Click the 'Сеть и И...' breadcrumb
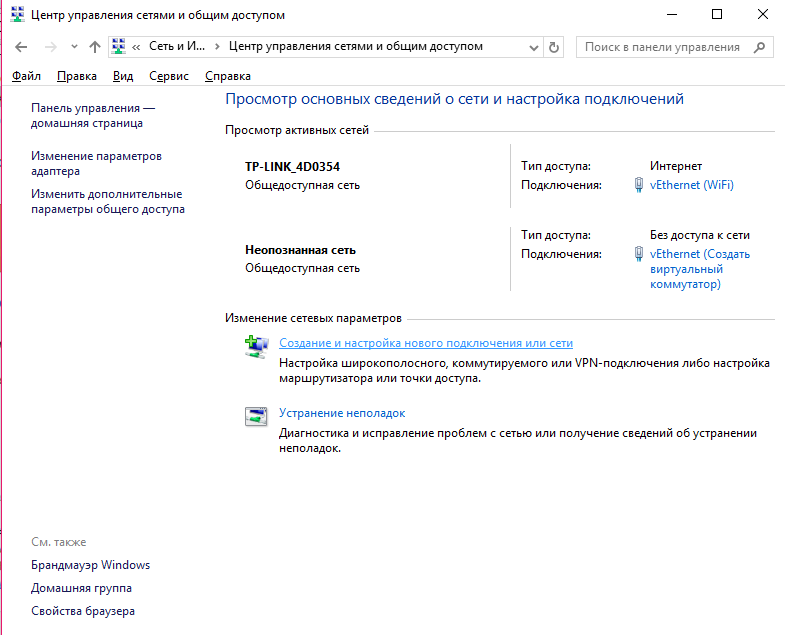Image resolution: width=785 pixels, height=635 pixels. click(177, 47)
